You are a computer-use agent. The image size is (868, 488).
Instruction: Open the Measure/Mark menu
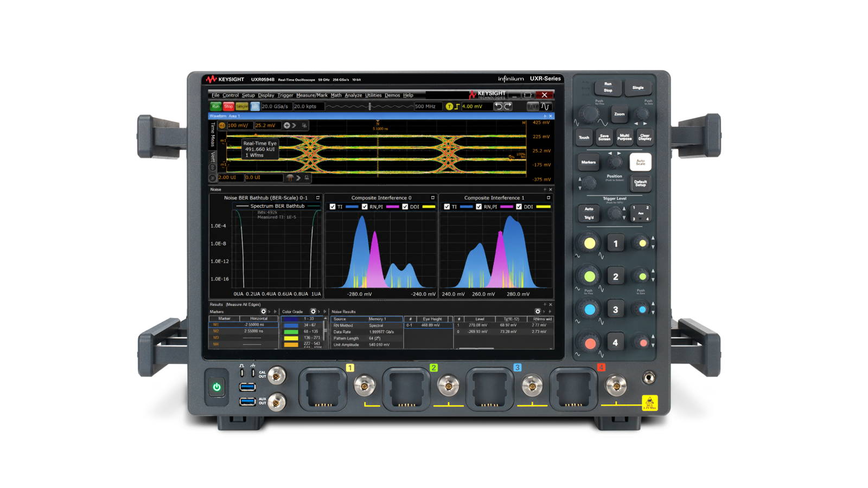[x=312, y=95]
